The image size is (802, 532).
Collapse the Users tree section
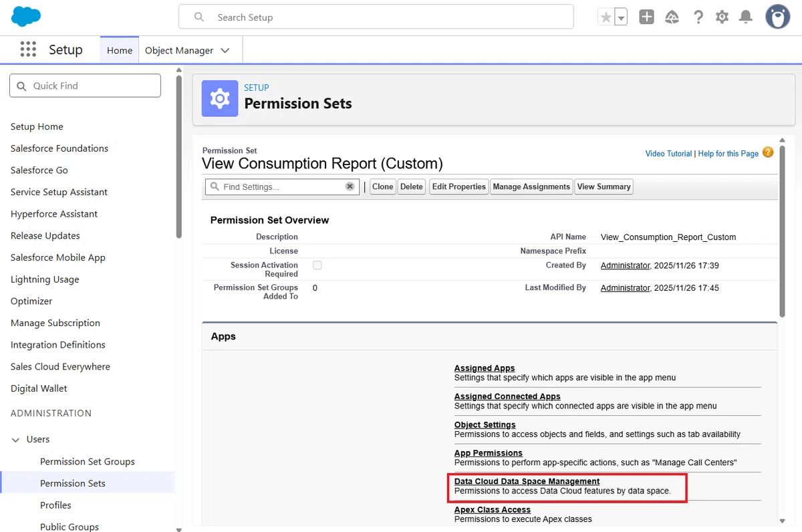pyautogui.click(x=16, y=439)
